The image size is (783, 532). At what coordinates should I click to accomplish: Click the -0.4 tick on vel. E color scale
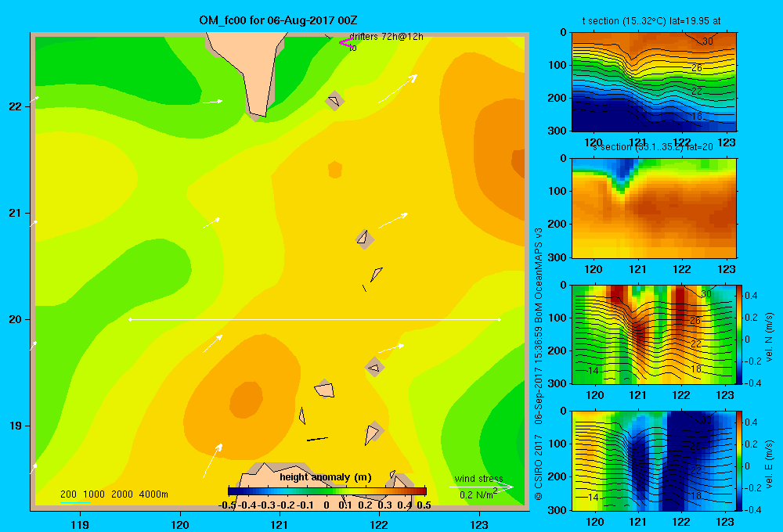point(752,509)
